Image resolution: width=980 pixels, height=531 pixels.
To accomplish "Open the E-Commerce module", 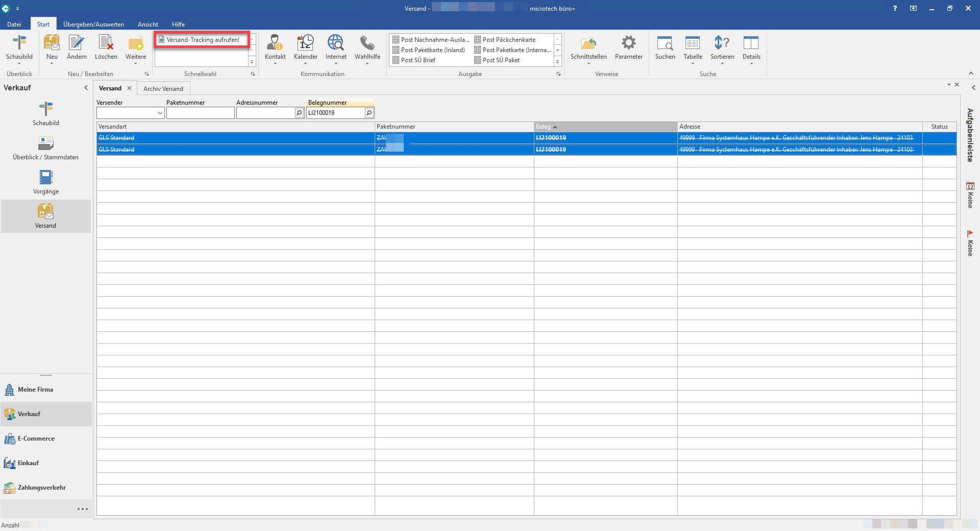I will pos(36,439).
